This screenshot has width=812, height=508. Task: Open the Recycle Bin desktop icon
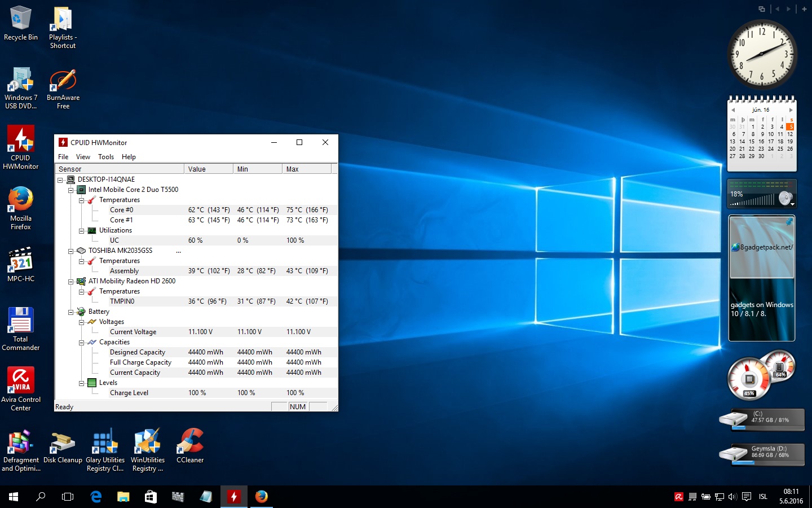[x=20, y=23]
